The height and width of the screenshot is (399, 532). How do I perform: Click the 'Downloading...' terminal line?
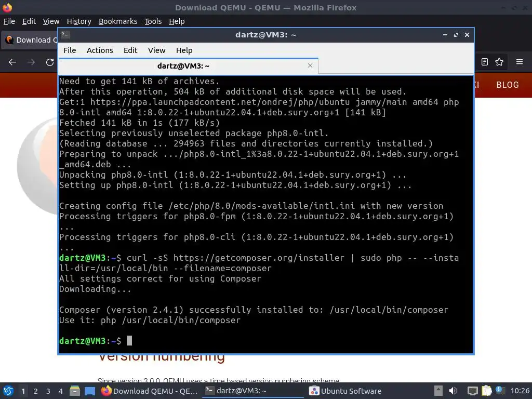(x=95, y=289)
